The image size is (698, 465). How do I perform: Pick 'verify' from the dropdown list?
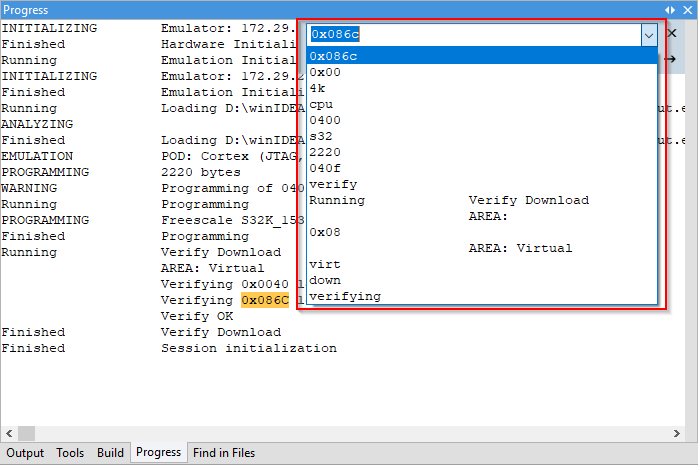click(x=482, y=184)
